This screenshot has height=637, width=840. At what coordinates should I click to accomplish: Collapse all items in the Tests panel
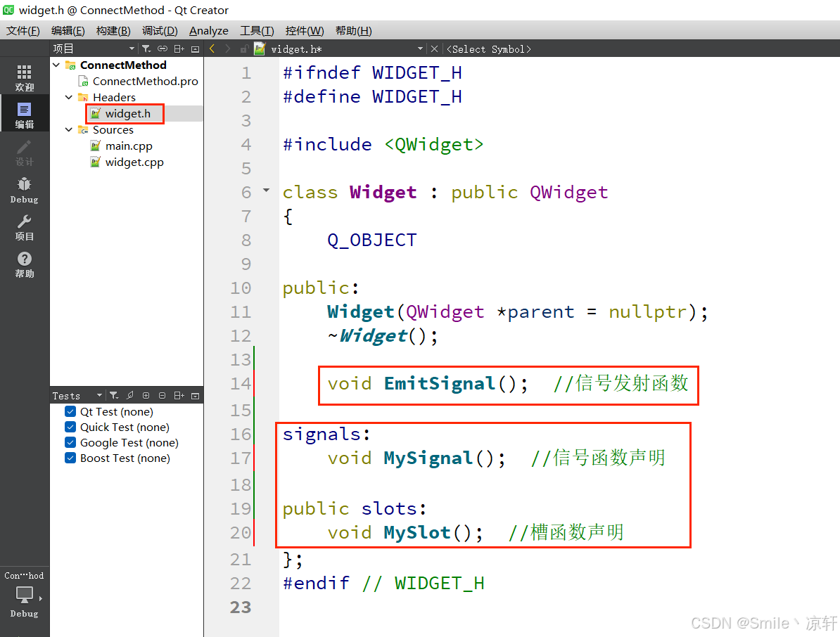pyautogui.click(x=163, y=396)
